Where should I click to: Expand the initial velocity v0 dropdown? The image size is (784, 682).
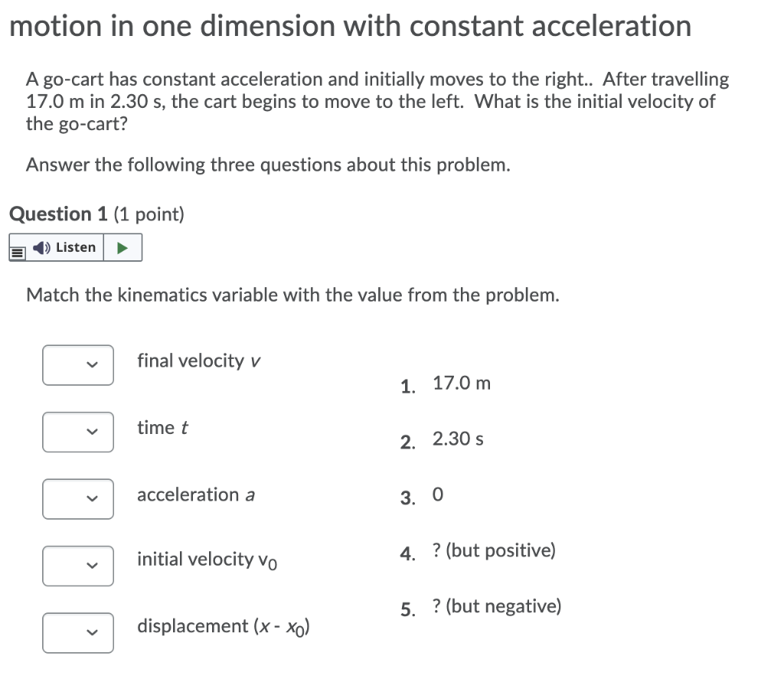(x=77, y=566)
